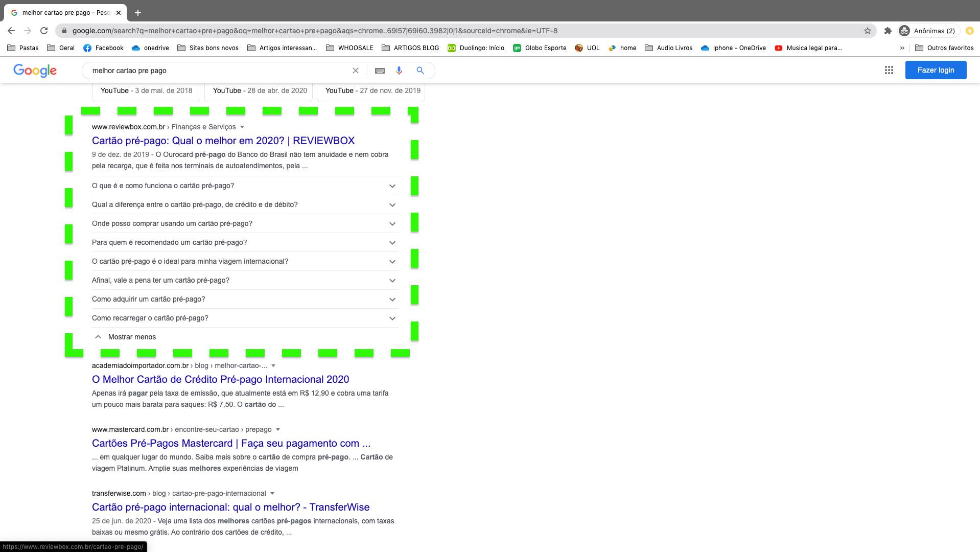Open the Facebook bookmark
The width and height of the screenshot is (980, 552).
pos(104,48)
